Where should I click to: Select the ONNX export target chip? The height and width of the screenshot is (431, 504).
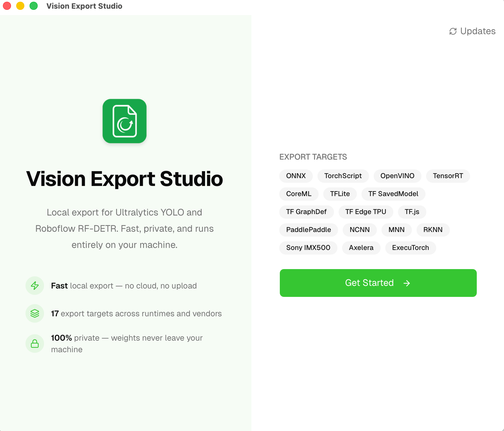(296, 176)
